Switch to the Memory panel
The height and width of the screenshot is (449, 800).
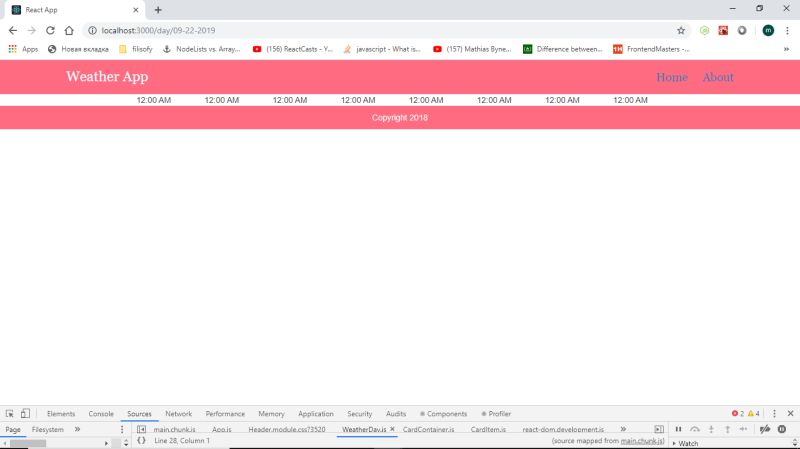click(271, 414)
